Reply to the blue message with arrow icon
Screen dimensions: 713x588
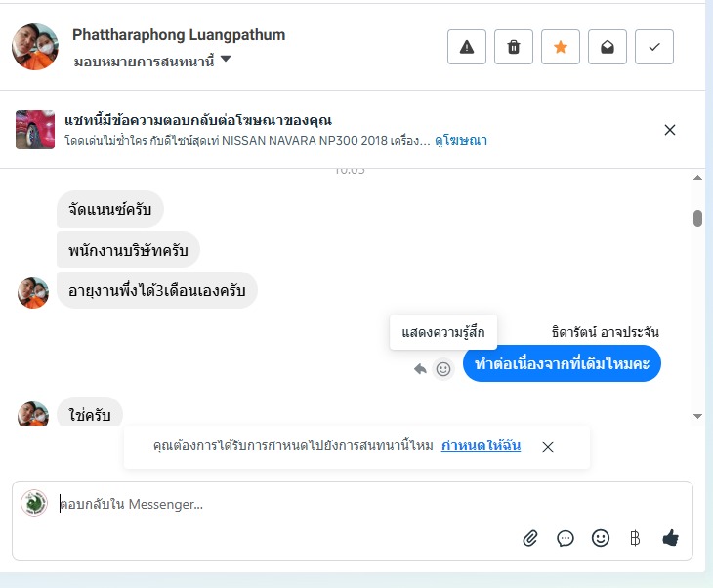(x=420, y=369)
